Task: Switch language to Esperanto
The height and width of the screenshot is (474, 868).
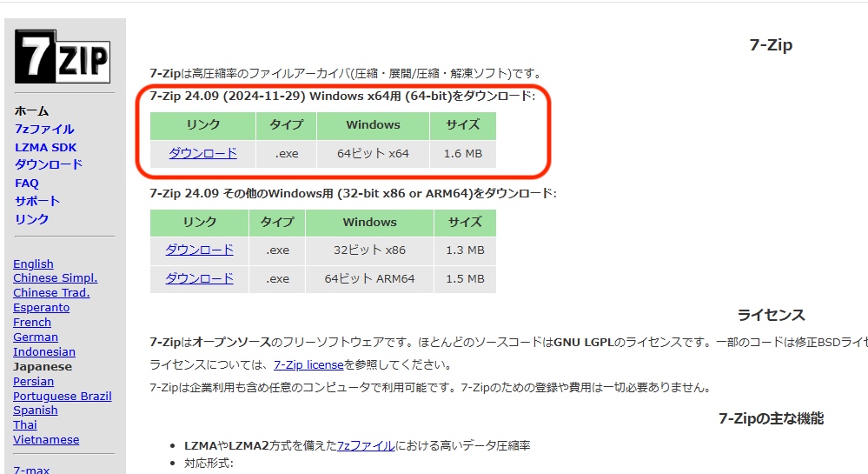Action: pos(41,308)
